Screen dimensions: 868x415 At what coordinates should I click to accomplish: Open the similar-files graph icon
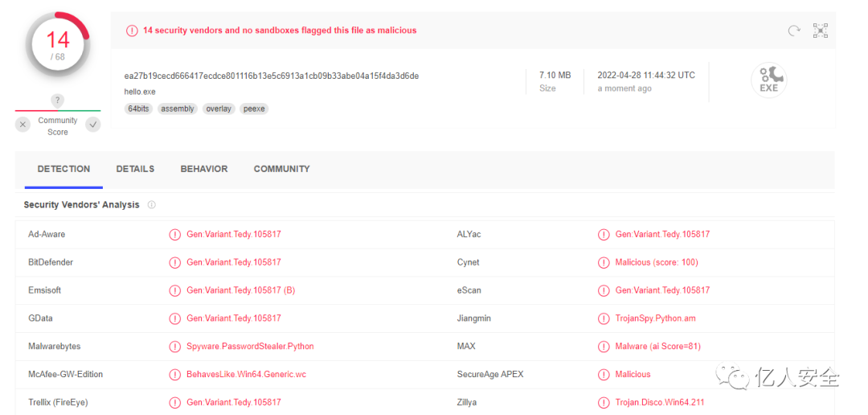821,31
